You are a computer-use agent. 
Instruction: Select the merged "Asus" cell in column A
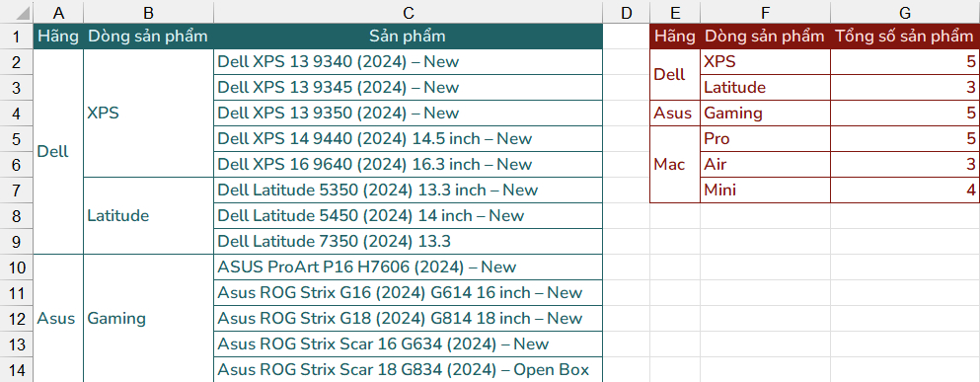click(59, 318)
